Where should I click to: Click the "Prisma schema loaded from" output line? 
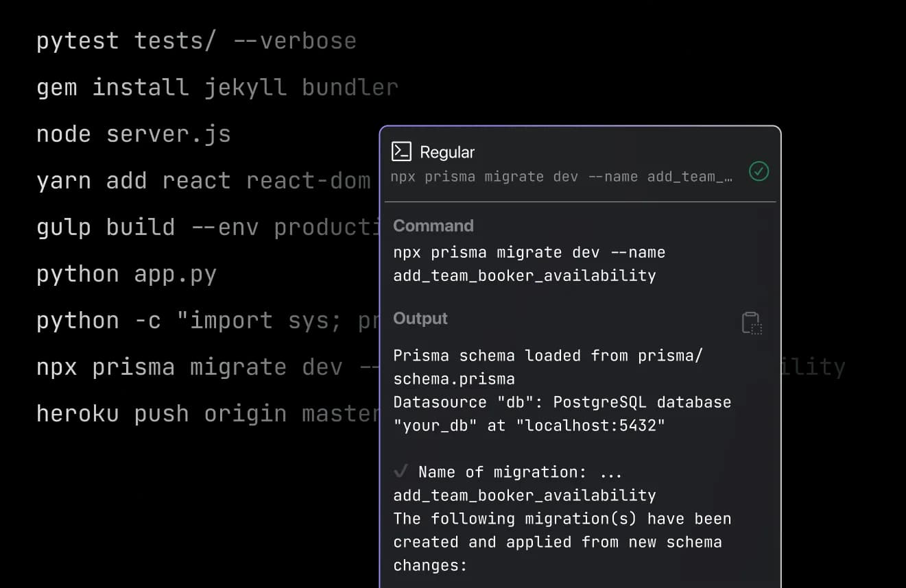click(x=547, y=356)
